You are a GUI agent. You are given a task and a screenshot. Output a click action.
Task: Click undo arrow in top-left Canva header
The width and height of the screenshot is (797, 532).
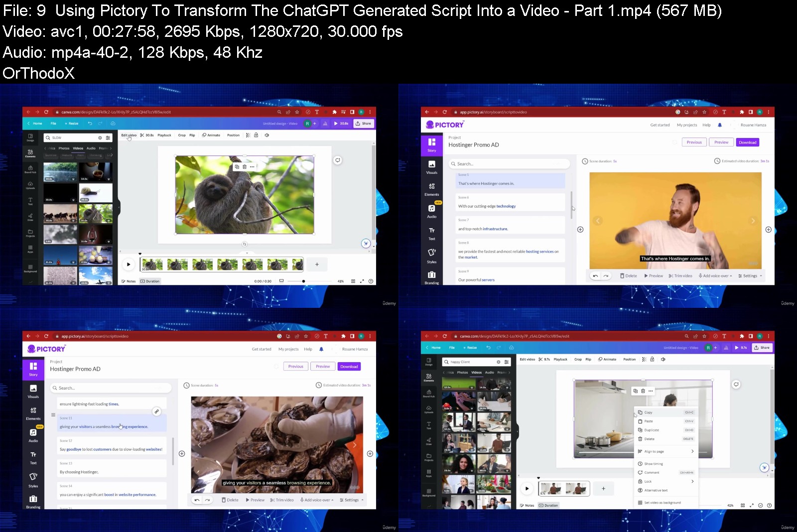[90, 123]
